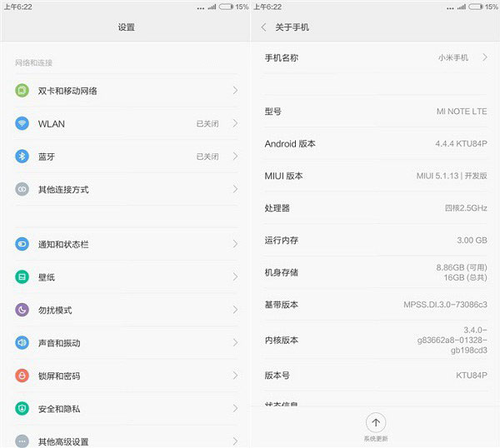
Task: Open 双卡和移动网络 settings entry
Action: [126, 91]
